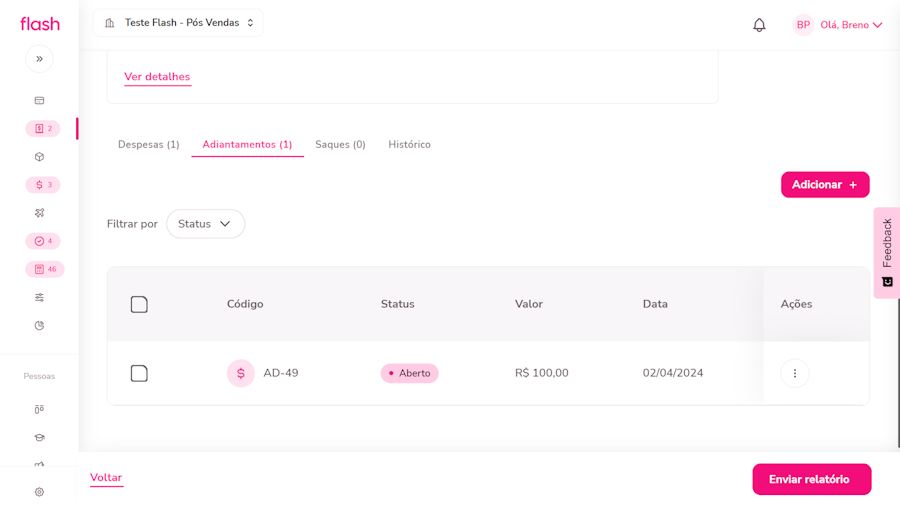Image resolution: width=900 pixels, height=506 pixels.
Task: Open the box package icon in sidebar
Action: [x=39, y=157]
